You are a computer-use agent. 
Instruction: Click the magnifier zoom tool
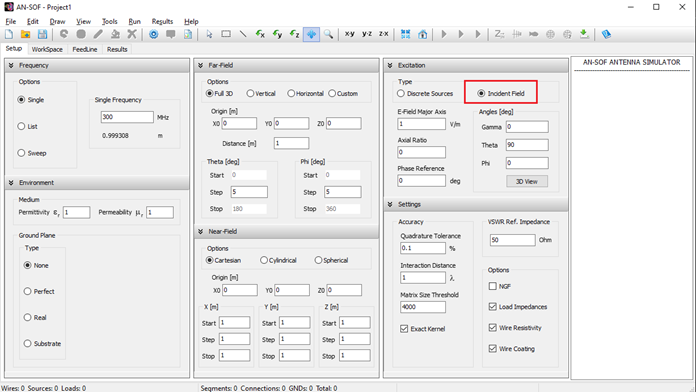point(328,34)
